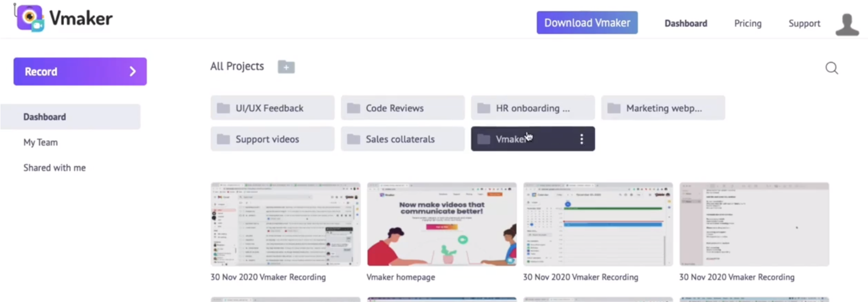
Task: Open the user profile avatar
Action: (x=847, y=24)
